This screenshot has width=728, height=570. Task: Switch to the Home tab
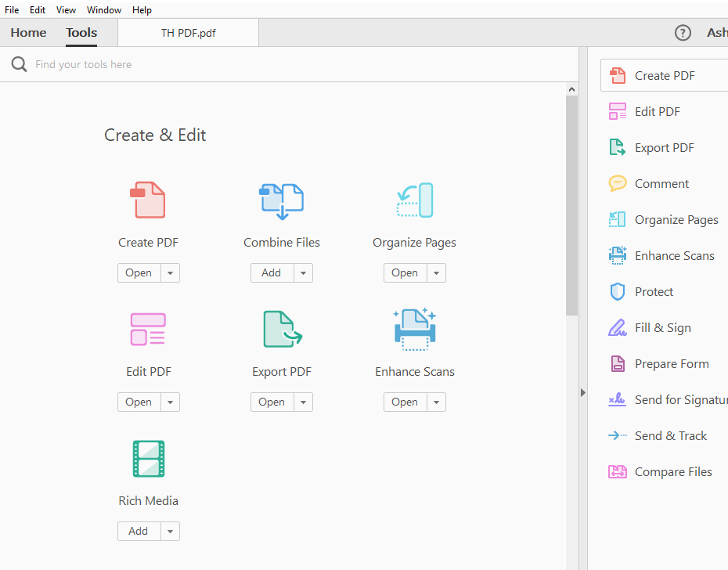click(x=28, y=32)
